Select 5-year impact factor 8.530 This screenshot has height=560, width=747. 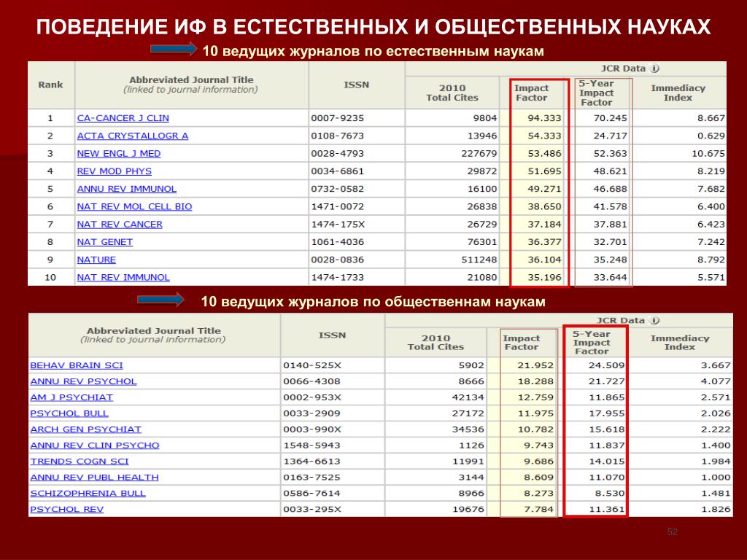click(609, 494)
